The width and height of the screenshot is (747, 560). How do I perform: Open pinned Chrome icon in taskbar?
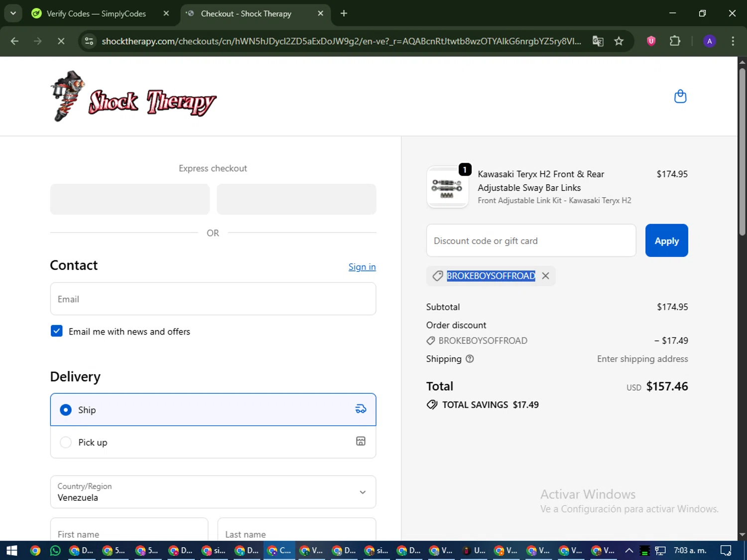35,551
